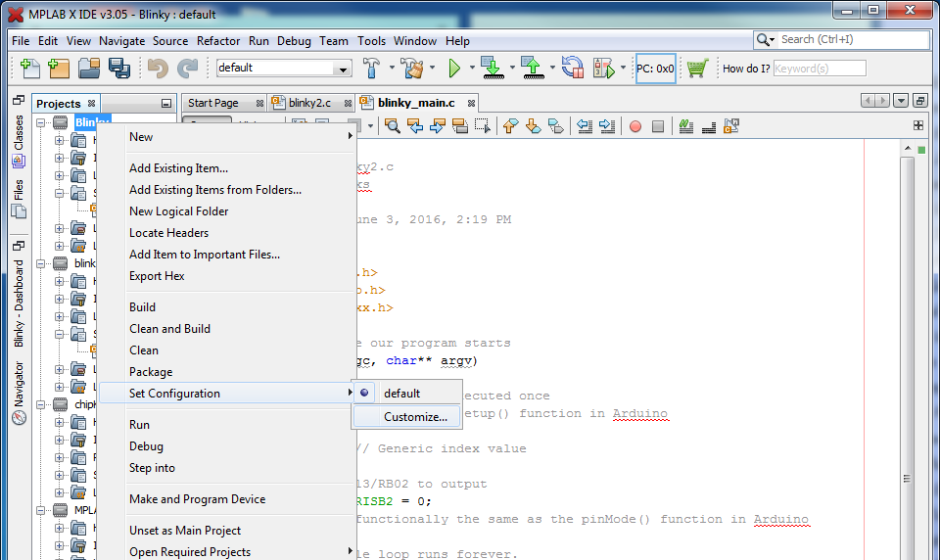940x560 pixels.
Task: Choose Export Hex from context menu
Action: tap(157, 276)
